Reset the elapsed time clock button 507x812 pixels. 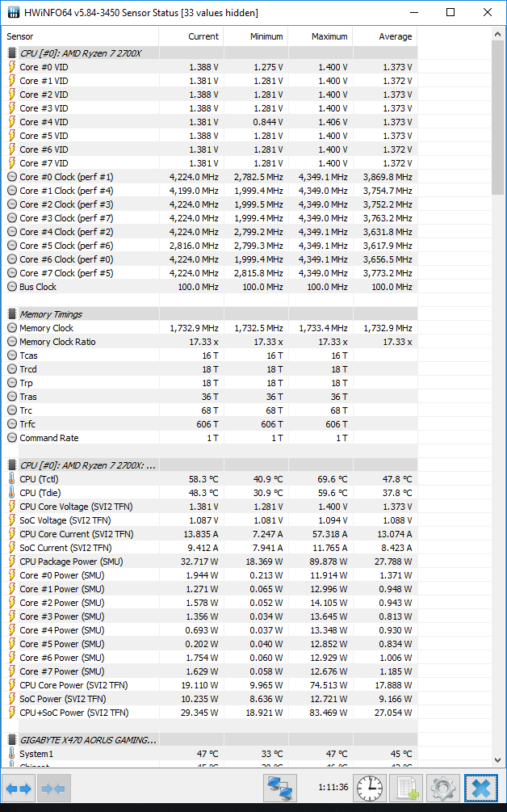[370, 787]
